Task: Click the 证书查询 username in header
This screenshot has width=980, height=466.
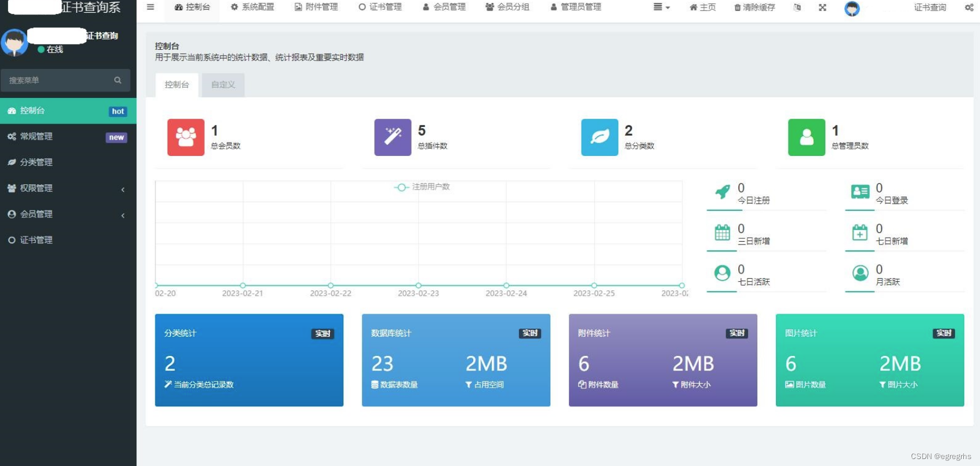Action: 930,8
